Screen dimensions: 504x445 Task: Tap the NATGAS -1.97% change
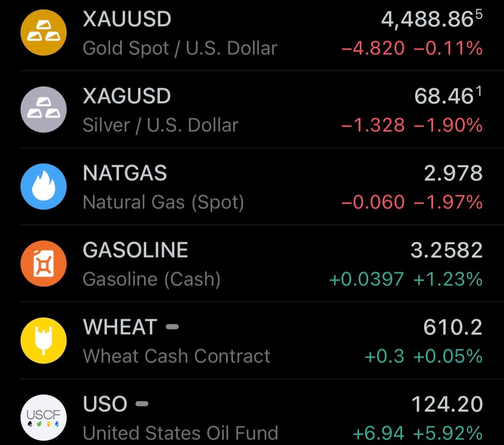448,202
